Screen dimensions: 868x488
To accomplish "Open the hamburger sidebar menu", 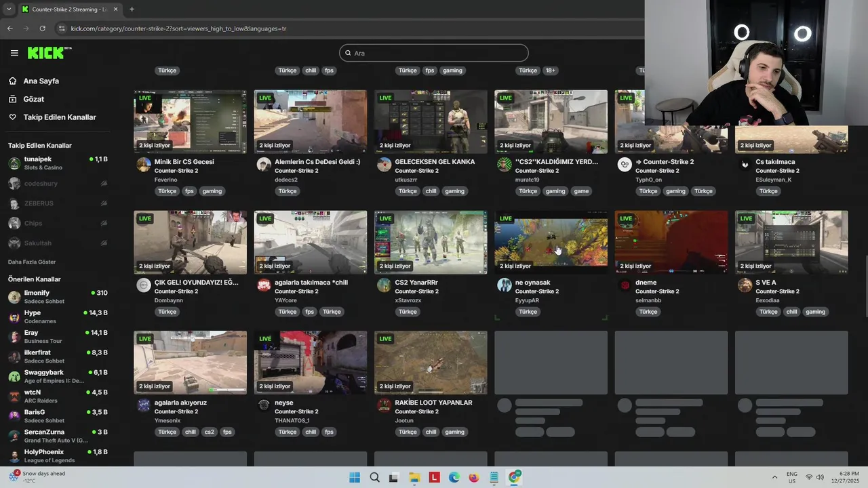I will tap(14, 53).
